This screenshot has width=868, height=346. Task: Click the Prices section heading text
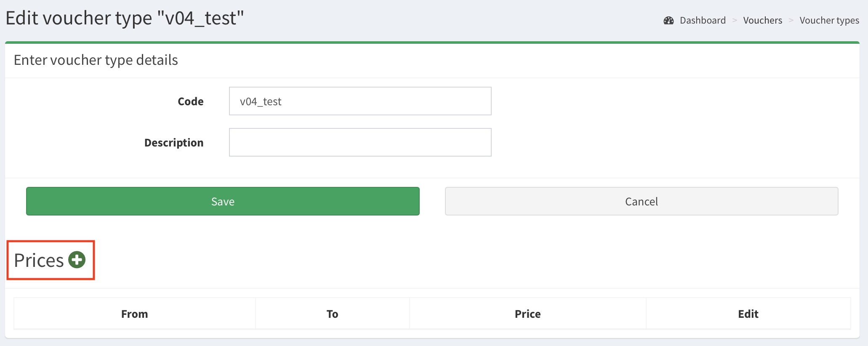pos(39,261)
